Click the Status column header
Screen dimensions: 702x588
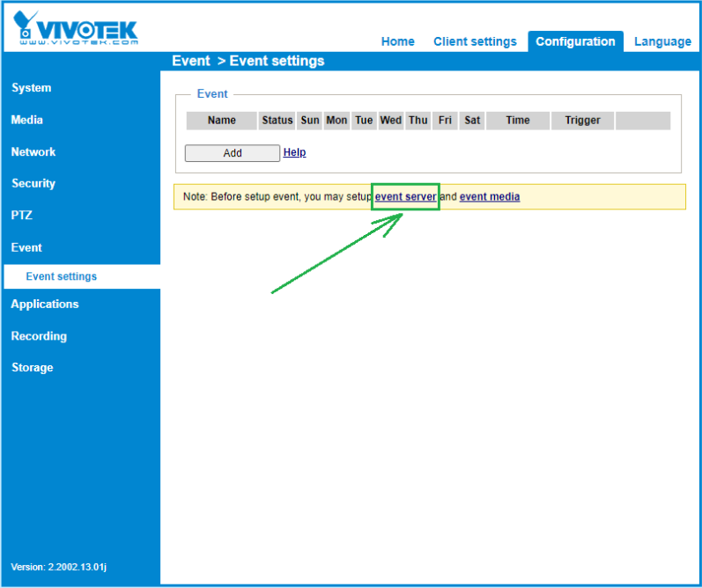pyautogui.click(x=277, y=121)
